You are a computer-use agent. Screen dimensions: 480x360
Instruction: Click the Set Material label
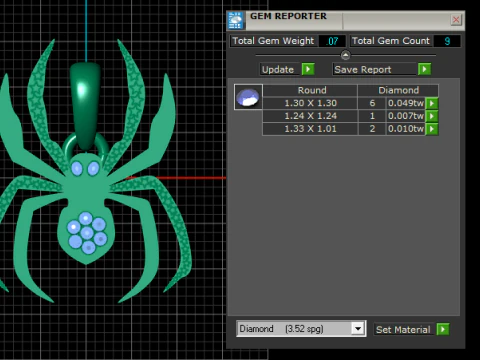[403, 329]
